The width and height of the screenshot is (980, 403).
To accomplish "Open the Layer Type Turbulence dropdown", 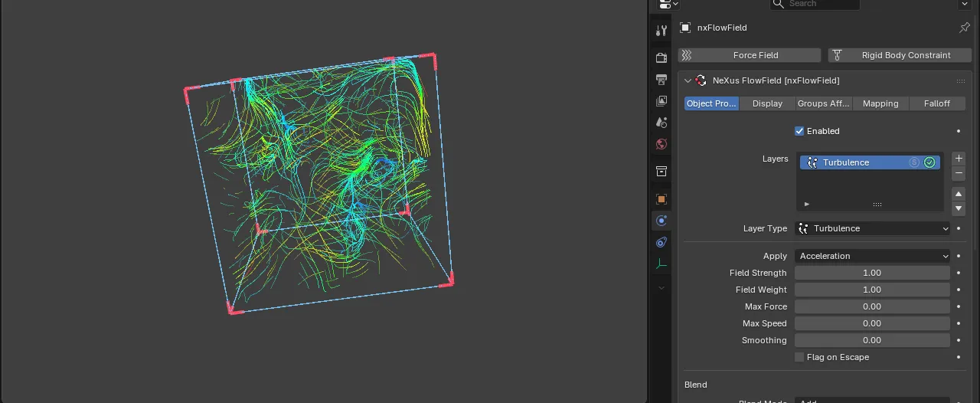I will [873, 228].
